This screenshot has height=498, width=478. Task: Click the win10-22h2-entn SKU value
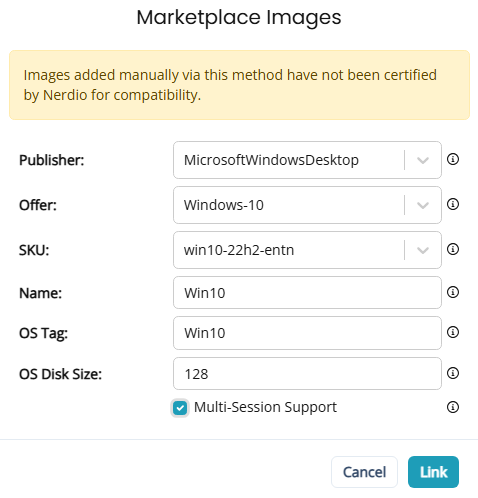tap(239, 250)
